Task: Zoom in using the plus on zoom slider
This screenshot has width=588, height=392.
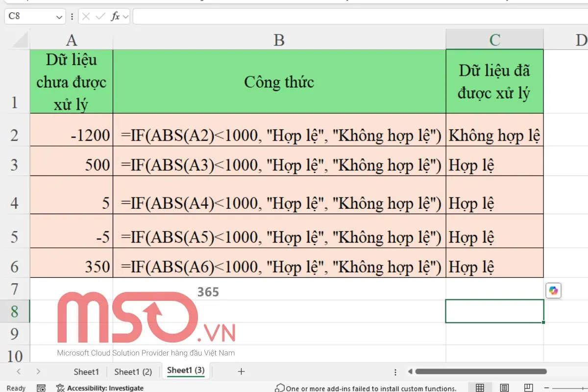Action: [583, 388]
